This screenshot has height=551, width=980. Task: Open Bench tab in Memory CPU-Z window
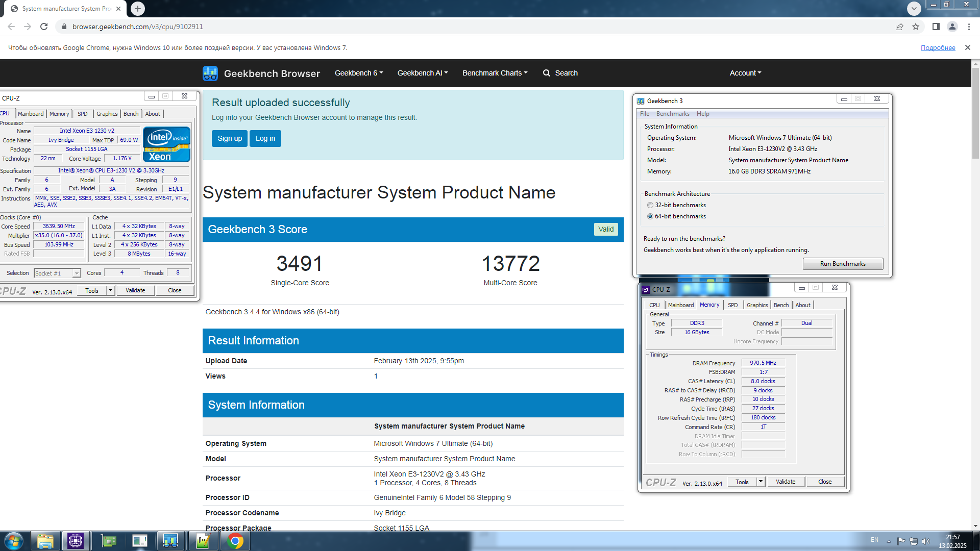click(781, 305)
